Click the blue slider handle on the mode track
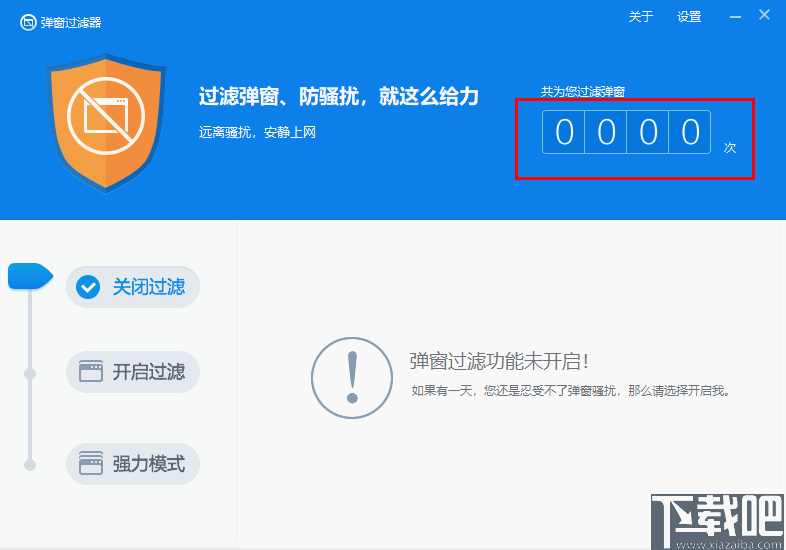The image size is (786, 550). 30,276
